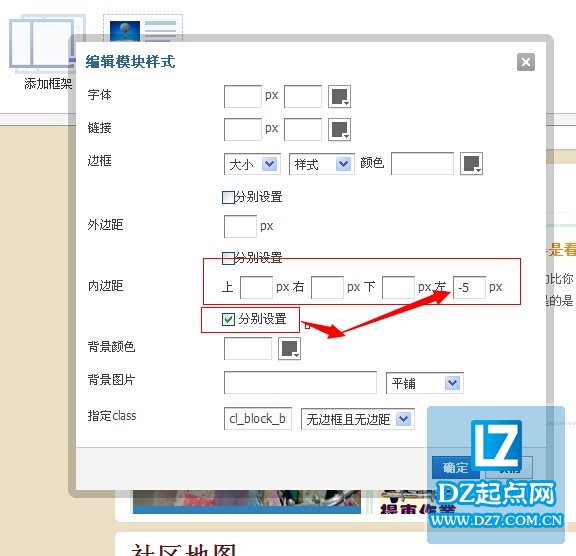576x556 pixels.
Task: Uncheck the checked 分别设置 under 内边距
Action: 228,319
